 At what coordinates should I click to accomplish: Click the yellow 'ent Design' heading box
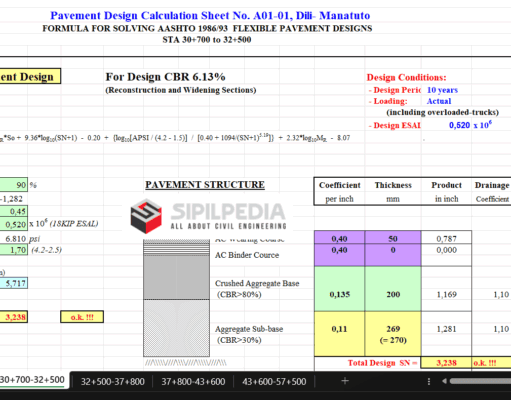pos(30,76)
